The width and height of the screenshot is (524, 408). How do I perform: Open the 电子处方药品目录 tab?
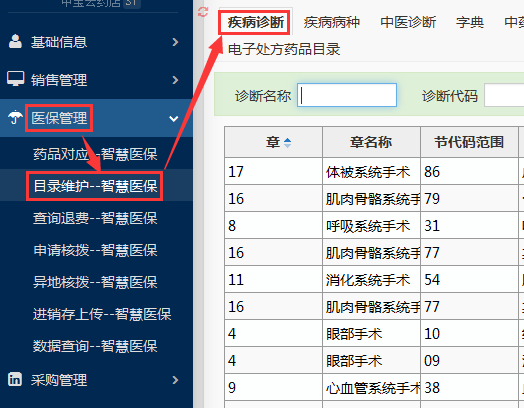point(284,49)
